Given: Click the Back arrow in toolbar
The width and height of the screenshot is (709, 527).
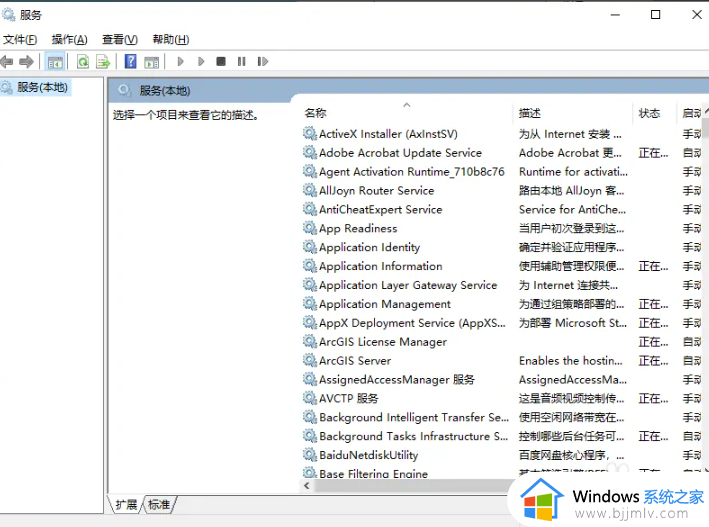Looking at the screenshot, I should [6, 61].
